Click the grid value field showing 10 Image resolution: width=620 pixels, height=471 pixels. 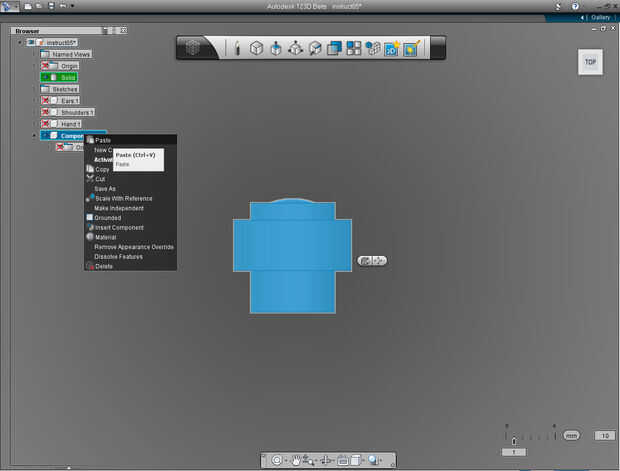[605, 435]
